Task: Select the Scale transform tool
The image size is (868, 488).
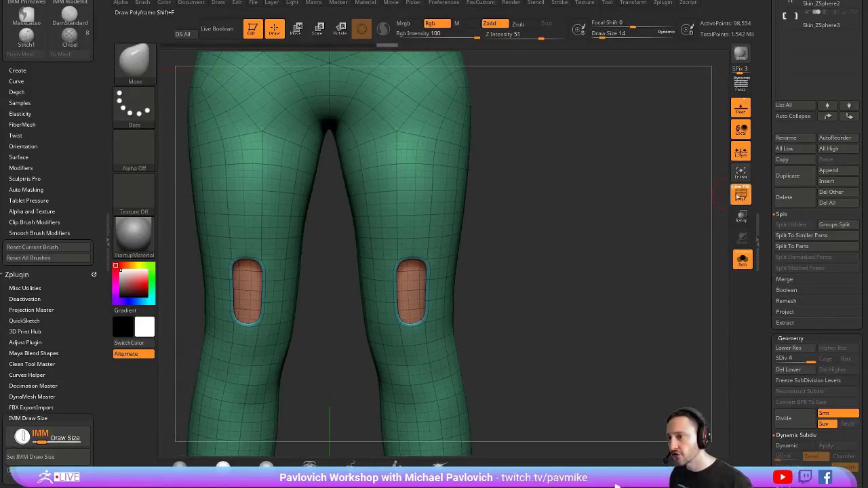Action: click(319, 29)
